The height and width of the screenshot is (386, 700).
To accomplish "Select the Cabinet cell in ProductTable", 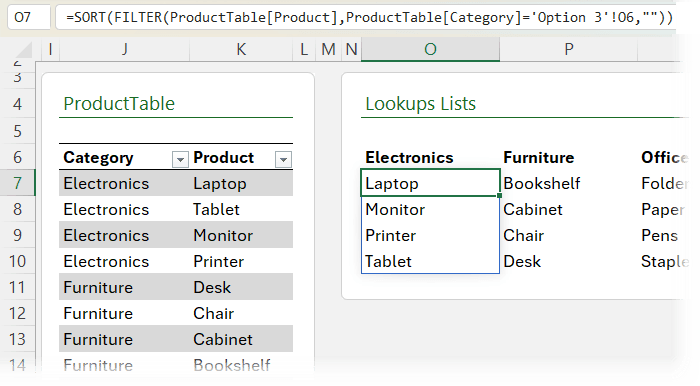I will (x=241, y=339).
